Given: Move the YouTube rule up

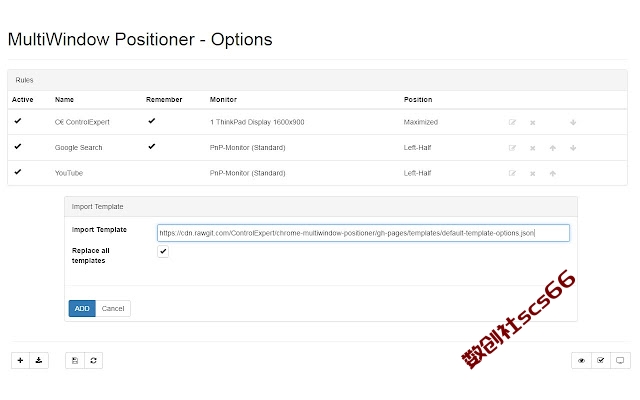Looking at the screenshot, I should (553, 173).
